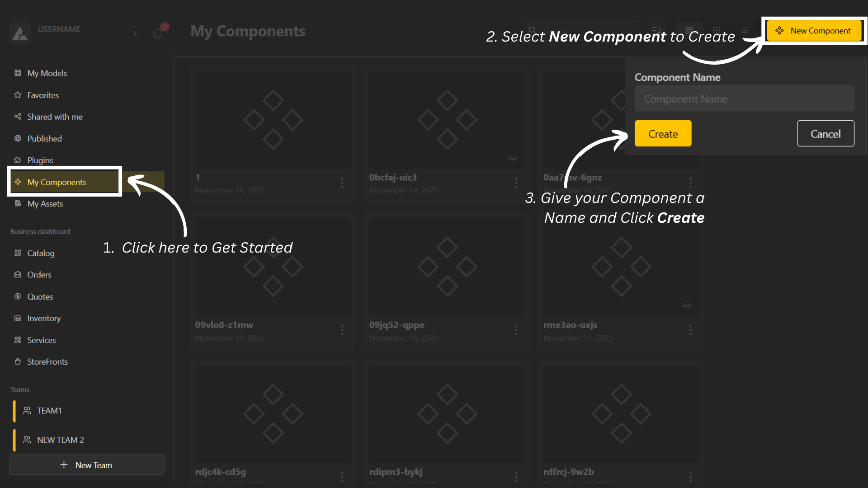Open options menu for component 0bcfaj-uic3

[516, 183]
